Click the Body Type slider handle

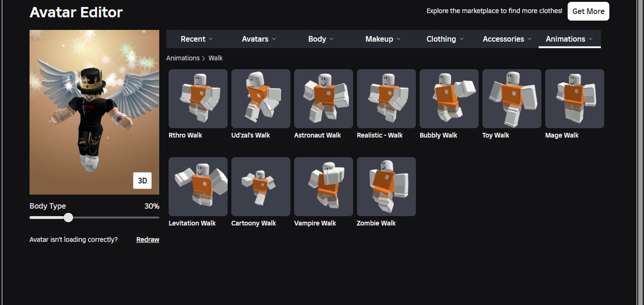[68, 218]
